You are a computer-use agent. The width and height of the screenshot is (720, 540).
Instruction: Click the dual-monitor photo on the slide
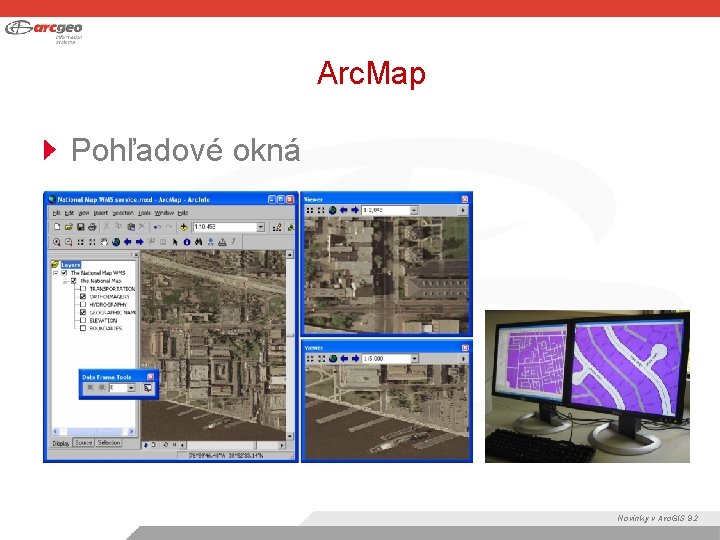(587, 386)
